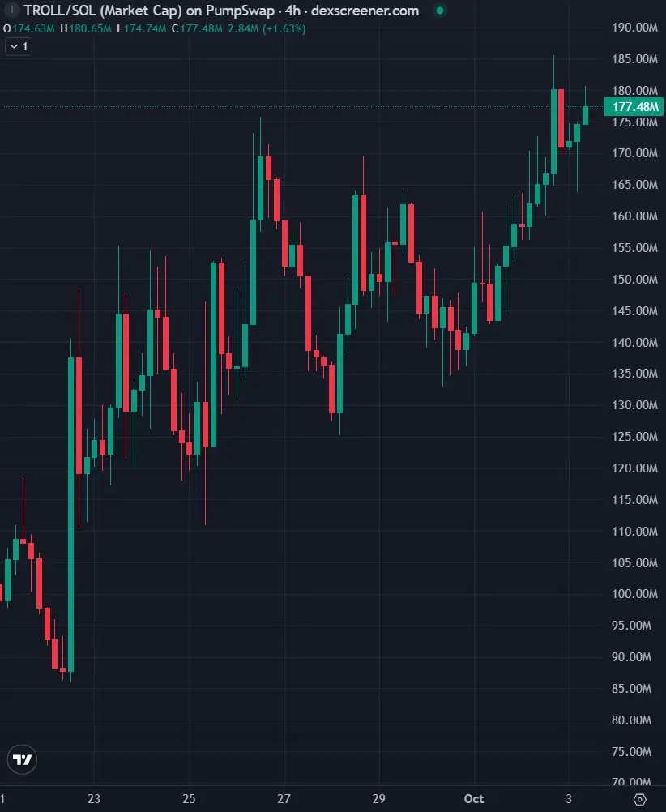The width and height of the screenshot is (666, 812).
Task: Click the 75.00M price axis label
Action: point(631,752)
